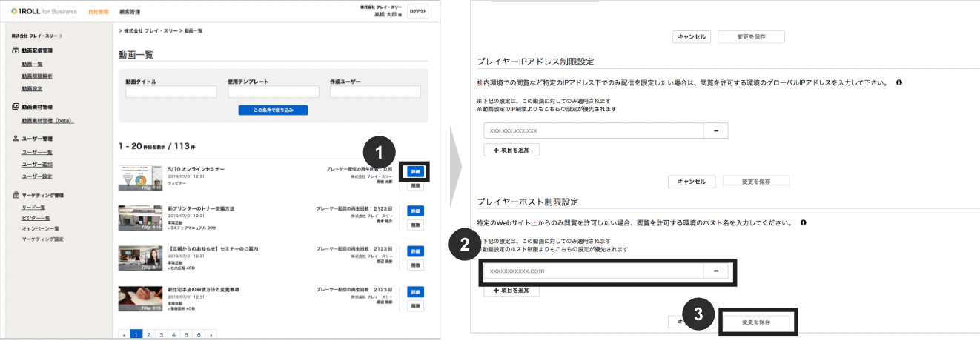Log out with the ログアウト button
The width and height of the screenshot is (980, 341).
[x=419, y=11]
